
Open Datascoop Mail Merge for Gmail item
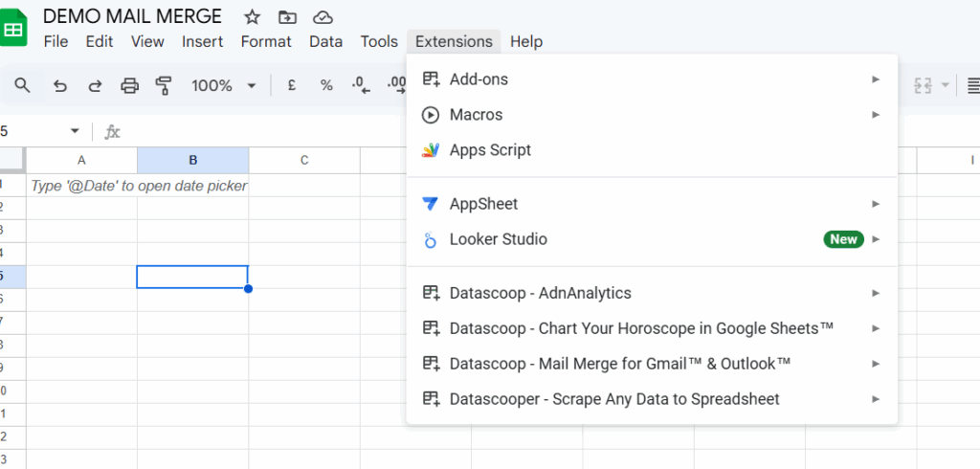pyautogui.click(x=619, y=364)
